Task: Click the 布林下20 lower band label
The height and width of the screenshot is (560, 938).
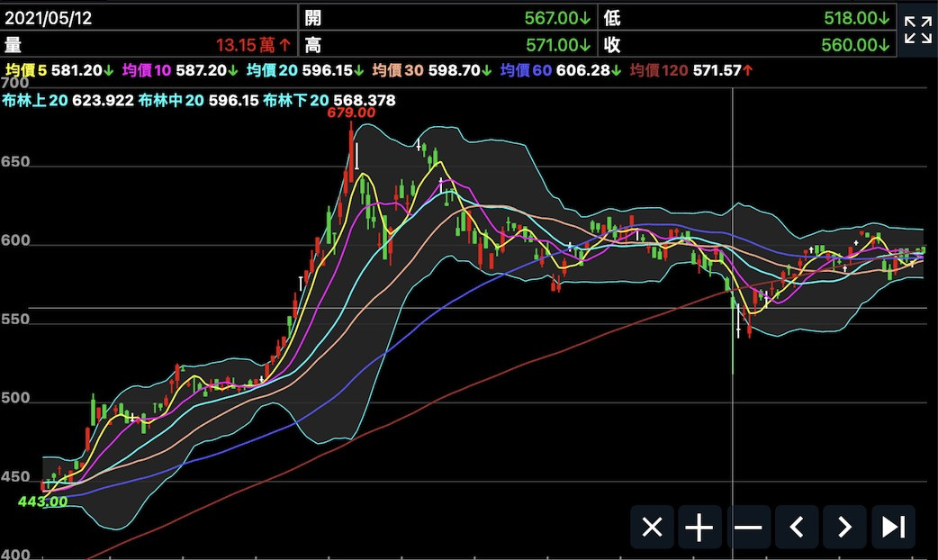Action: 296,101
